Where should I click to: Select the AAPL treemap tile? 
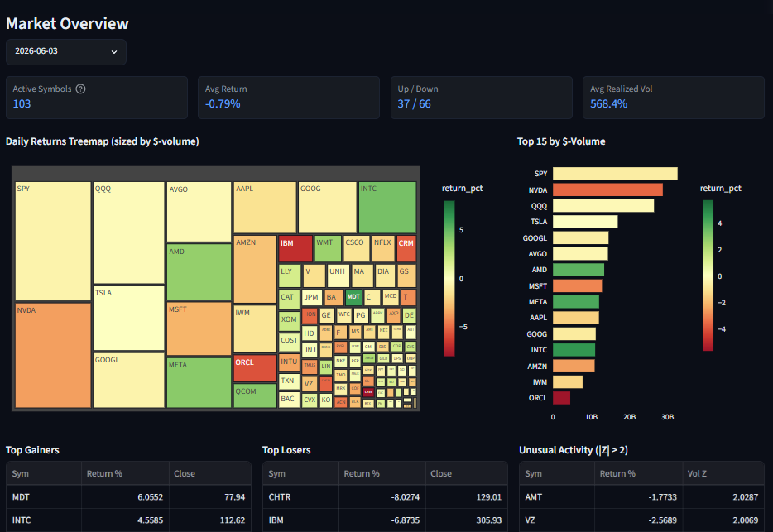(x=265, y=207)
